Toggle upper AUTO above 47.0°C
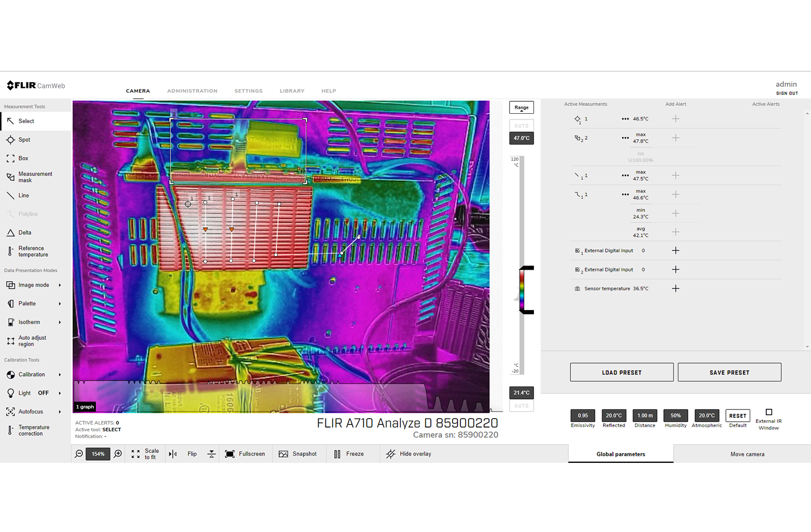811x532 pixels. [x=521, y=126]
